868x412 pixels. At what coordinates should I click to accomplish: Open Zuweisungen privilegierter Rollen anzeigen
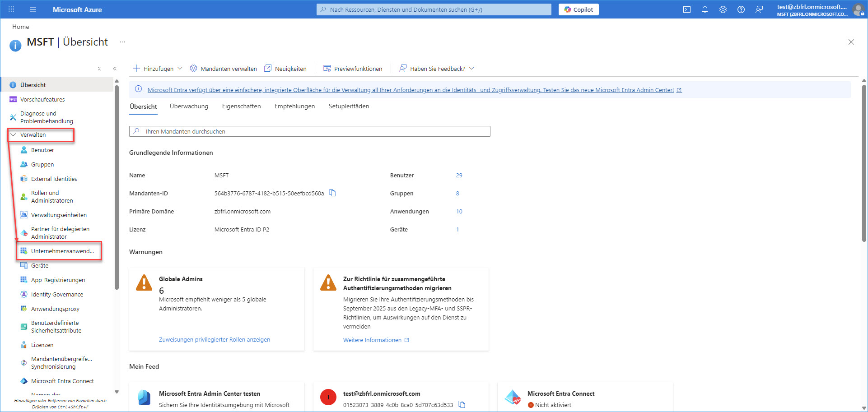[x=215, y=339]
